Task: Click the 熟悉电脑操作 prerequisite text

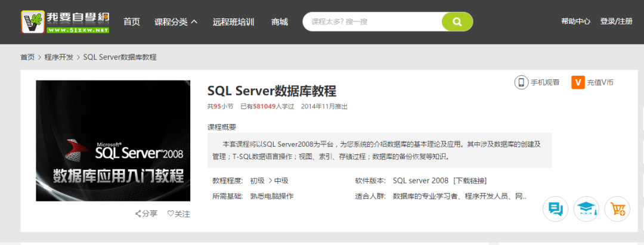Action: click(272, 196)
